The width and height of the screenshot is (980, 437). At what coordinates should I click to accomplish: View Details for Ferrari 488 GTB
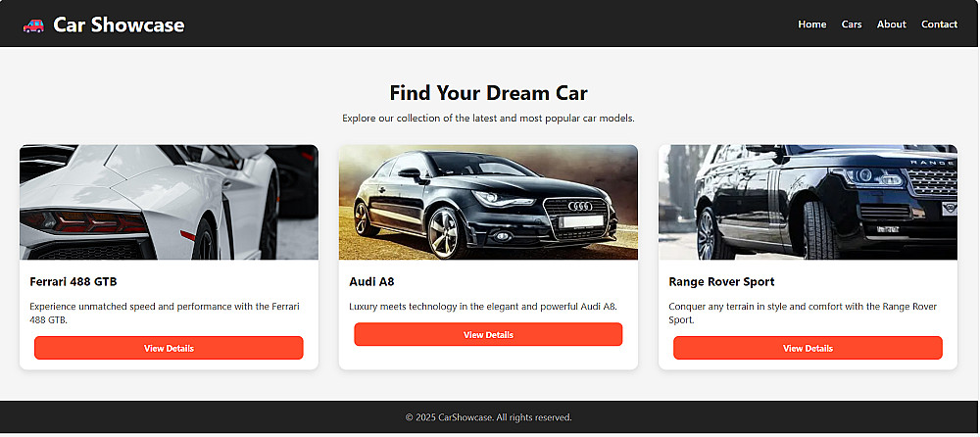tap(169, 348)
